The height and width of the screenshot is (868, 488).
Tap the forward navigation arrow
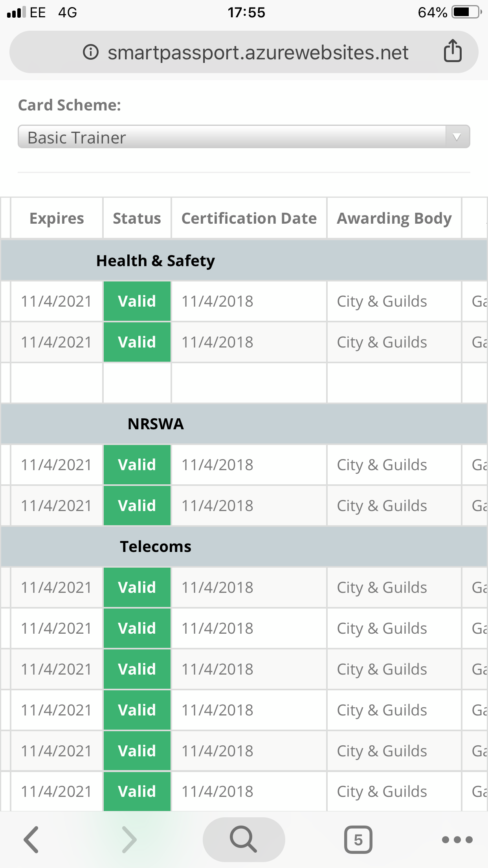(x=129, y=840)
